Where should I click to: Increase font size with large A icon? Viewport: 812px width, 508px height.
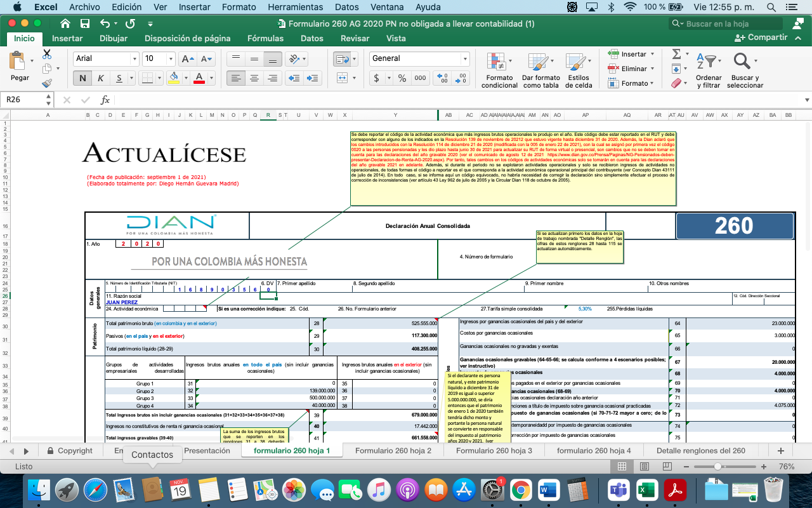coord(188,58)
